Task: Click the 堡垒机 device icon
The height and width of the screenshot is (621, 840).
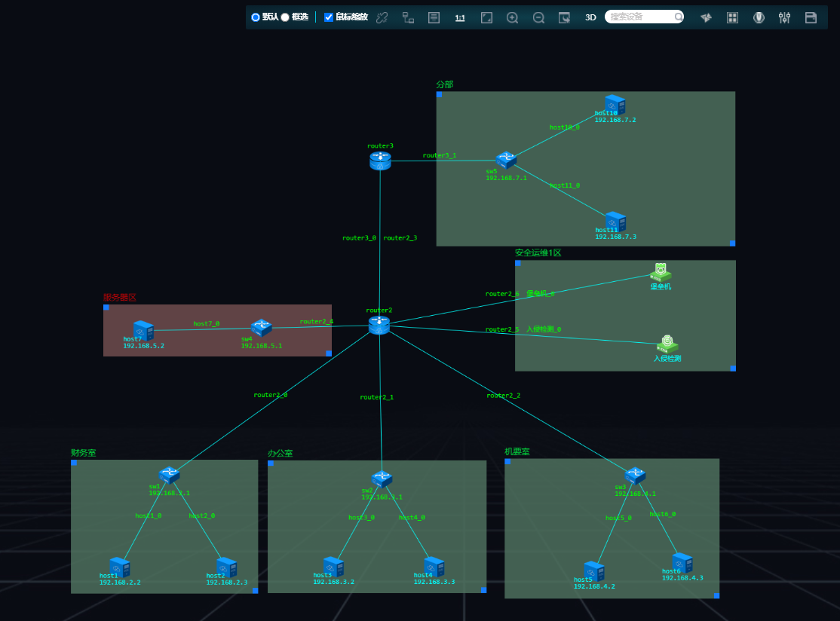Action: (x=661, y=273)
